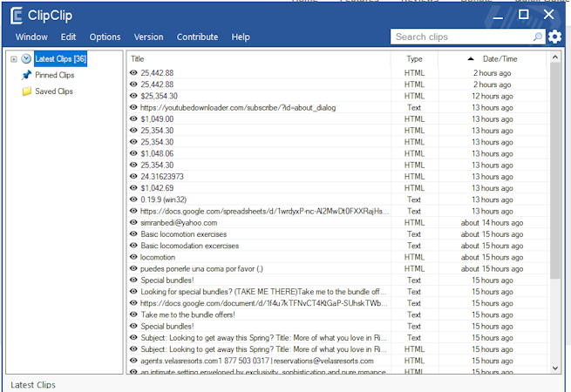Click the folder icon beside Saved Clips
The width and height of the screenshot is (571, 392).
click(26, 91)
